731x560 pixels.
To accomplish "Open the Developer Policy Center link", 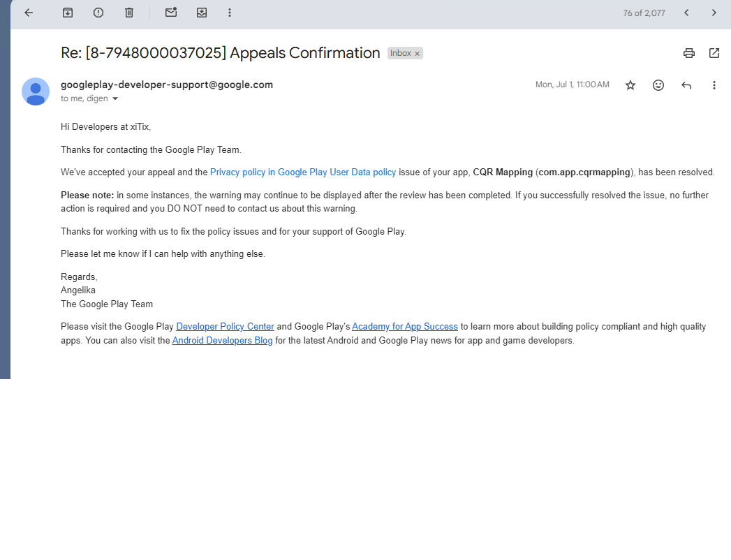I will click(x=225, y=327).
